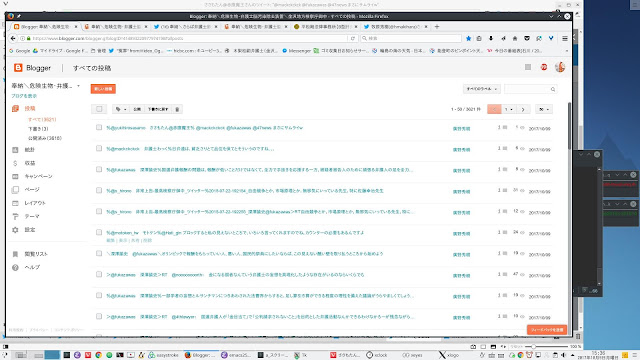The width and height of the screenshot is (640, 360).
Task: Open the account profile avatar
Action: click(x=560, y=67)
